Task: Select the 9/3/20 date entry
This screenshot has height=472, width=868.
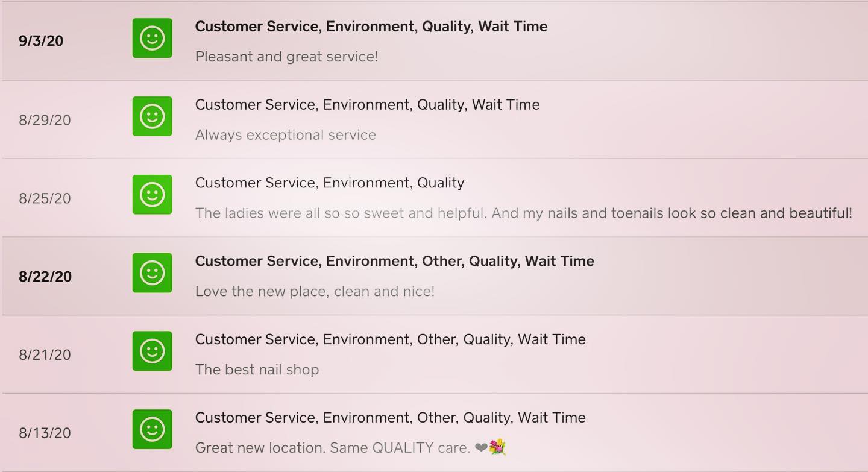Action: (x=41, y=41)
